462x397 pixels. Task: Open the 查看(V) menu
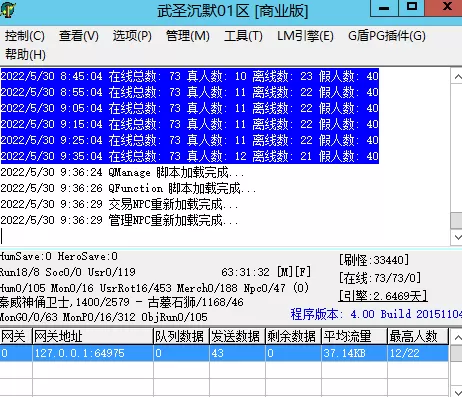pyautogui.click(x=79, y=36)
